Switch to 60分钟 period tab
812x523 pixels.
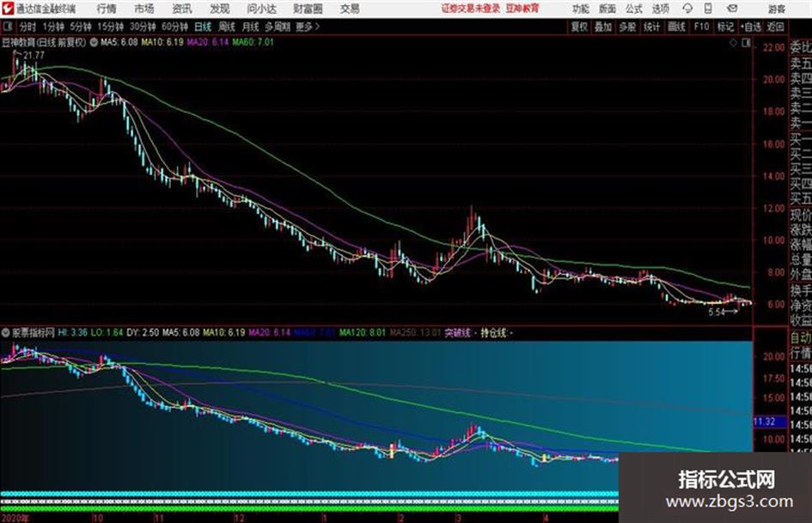tap(174, 27)
